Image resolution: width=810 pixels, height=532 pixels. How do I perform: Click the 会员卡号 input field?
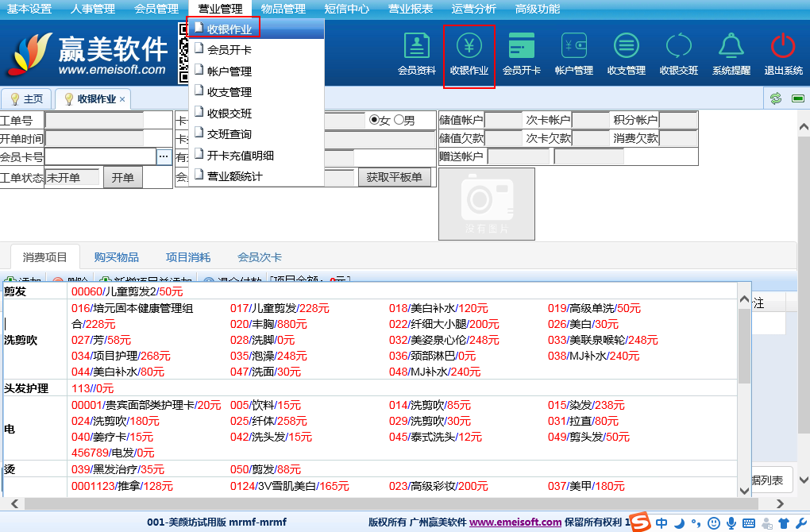[x=100, y=156]
